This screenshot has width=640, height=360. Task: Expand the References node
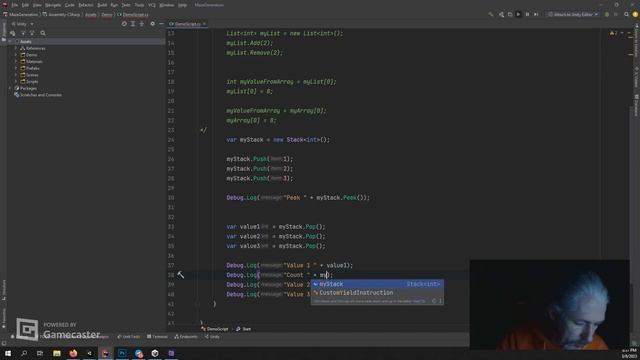pos(16,48)
